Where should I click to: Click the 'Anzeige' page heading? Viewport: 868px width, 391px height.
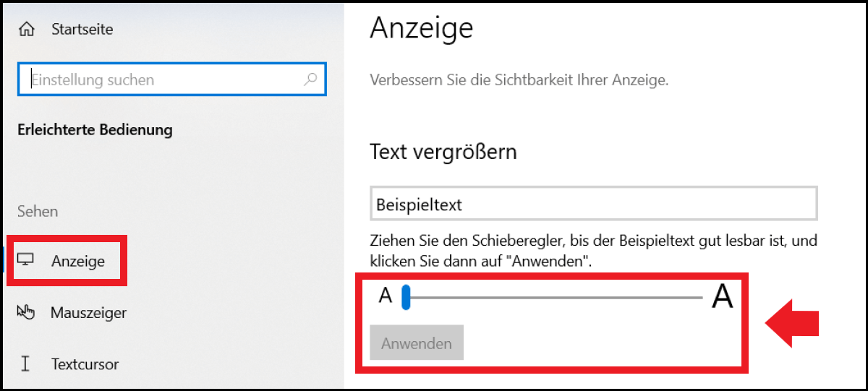pyautogui.click(x=421, y=28)
